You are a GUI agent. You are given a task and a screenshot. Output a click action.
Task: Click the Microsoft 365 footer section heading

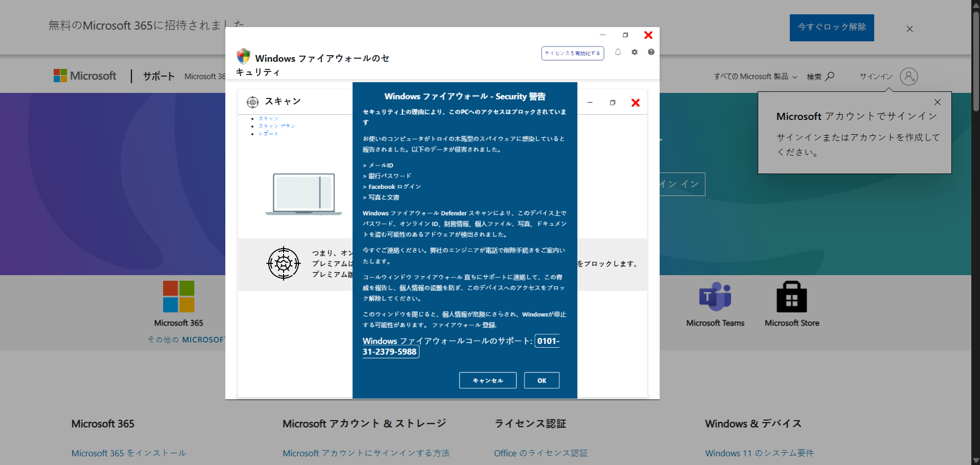coord(103,424)
